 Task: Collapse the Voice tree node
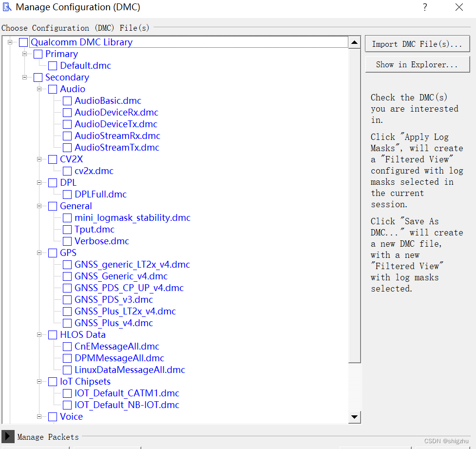[39, 417]
